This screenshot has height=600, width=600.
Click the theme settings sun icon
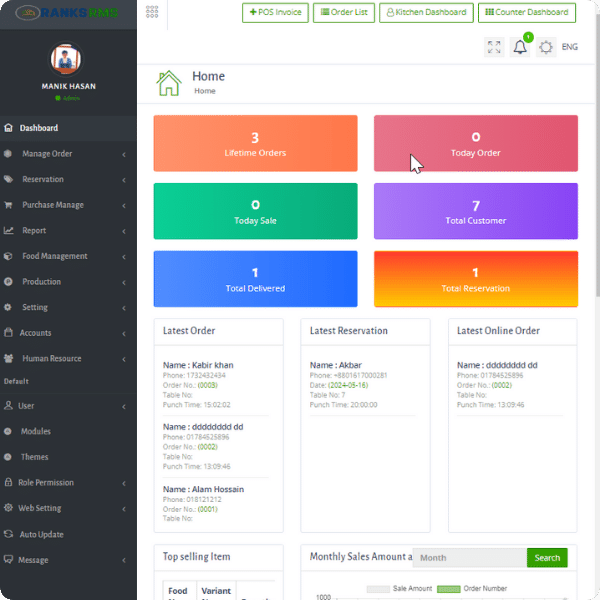click(546, 47)
